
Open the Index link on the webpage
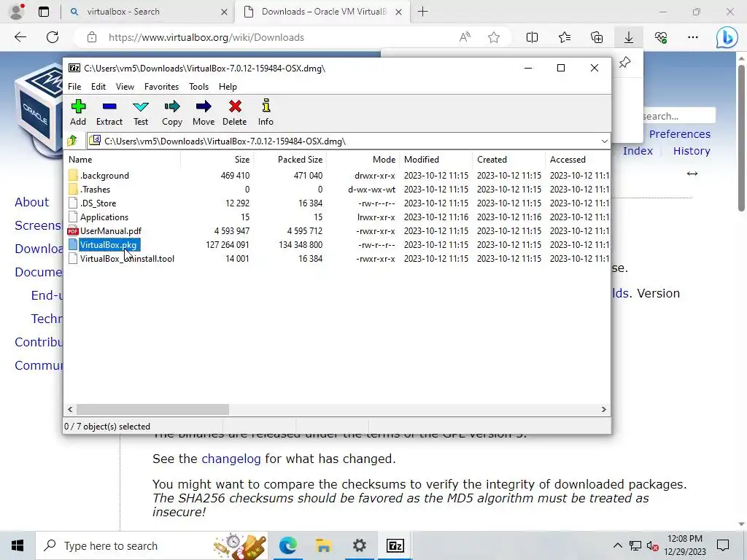point(638,151)
